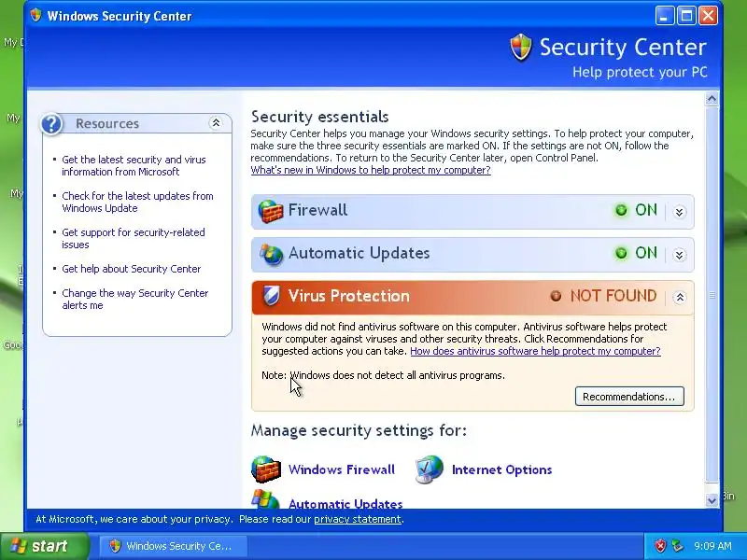Click the scrollbar down arrow

click(712, 500)
